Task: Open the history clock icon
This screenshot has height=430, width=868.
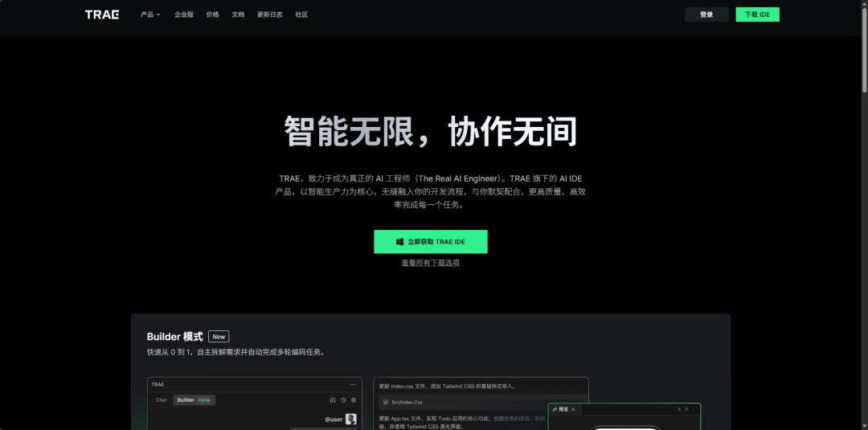Action: [x=343, y=400]
